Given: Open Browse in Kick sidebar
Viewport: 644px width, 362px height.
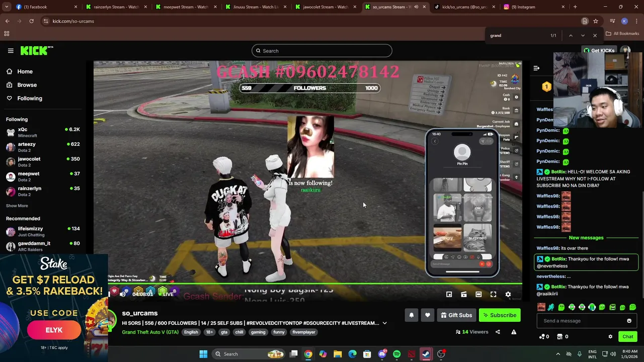Looking at the screenshot, I should click(x=27, y=85).
